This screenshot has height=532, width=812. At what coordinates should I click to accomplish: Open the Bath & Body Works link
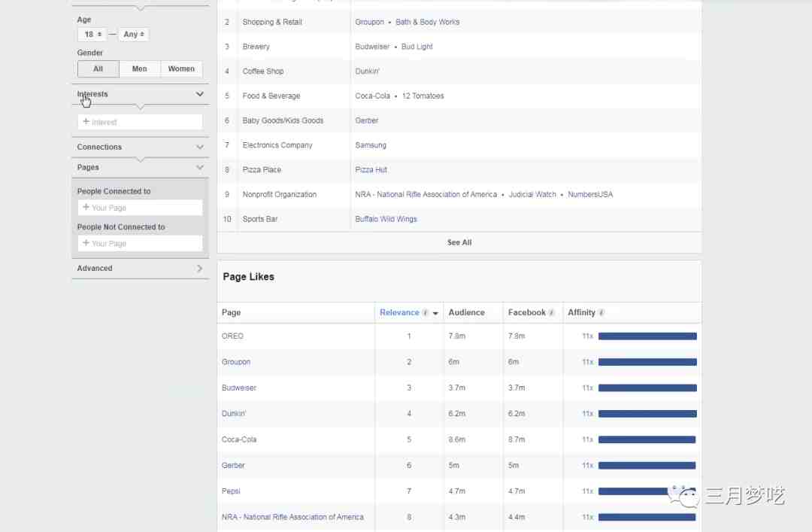(427, 22)
